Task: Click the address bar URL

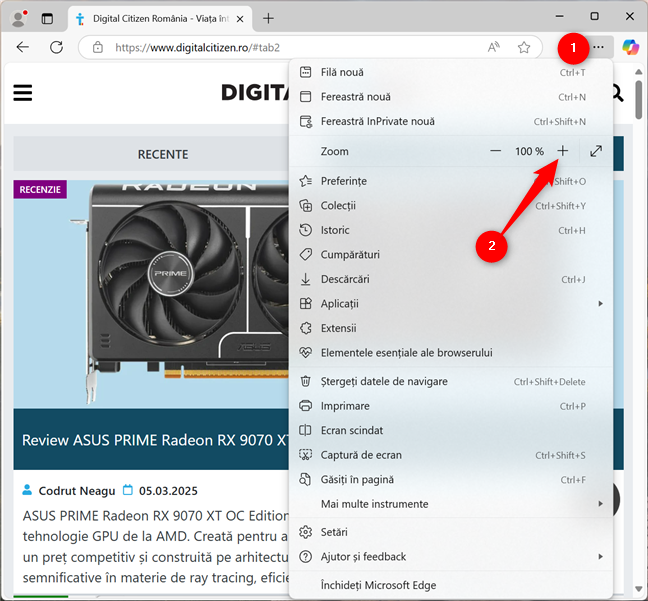Action: 198,48
